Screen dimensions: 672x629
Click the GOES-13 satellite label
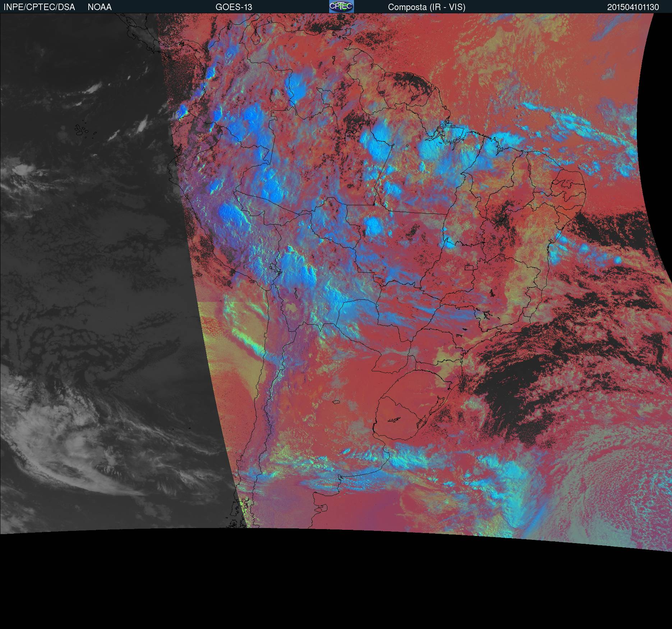click(234, 7)
